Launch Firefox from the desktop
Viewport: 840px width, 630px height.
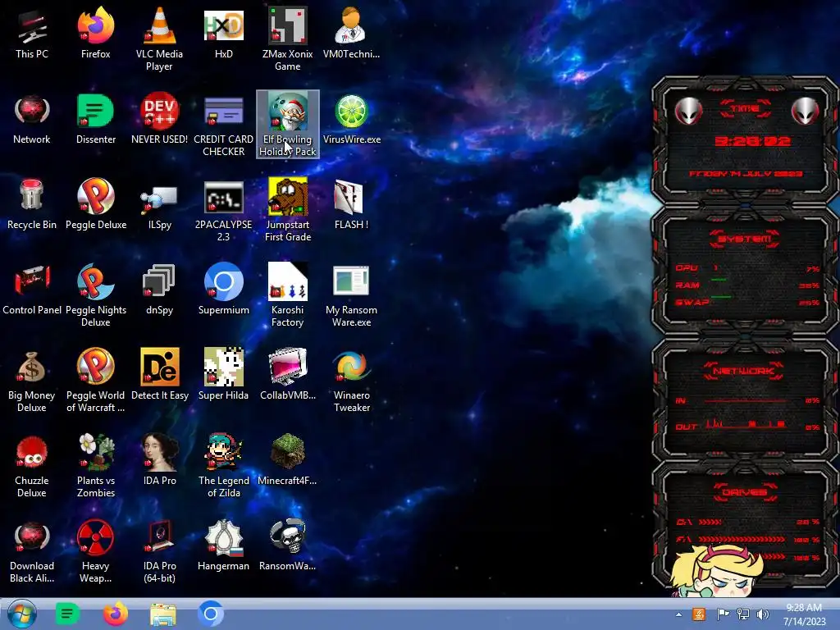point(95,34)
